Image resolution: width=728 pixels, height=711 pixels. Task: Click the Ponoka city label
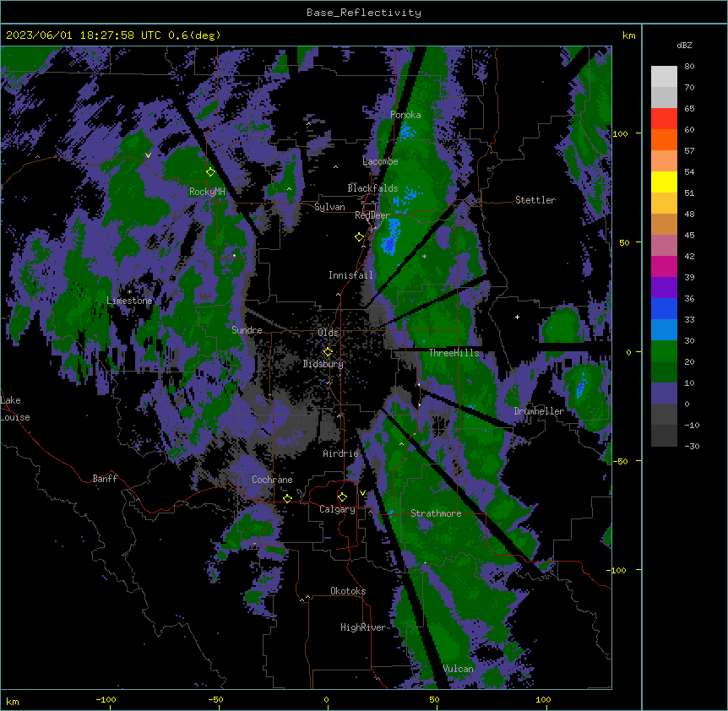click(x=405, y=115)
